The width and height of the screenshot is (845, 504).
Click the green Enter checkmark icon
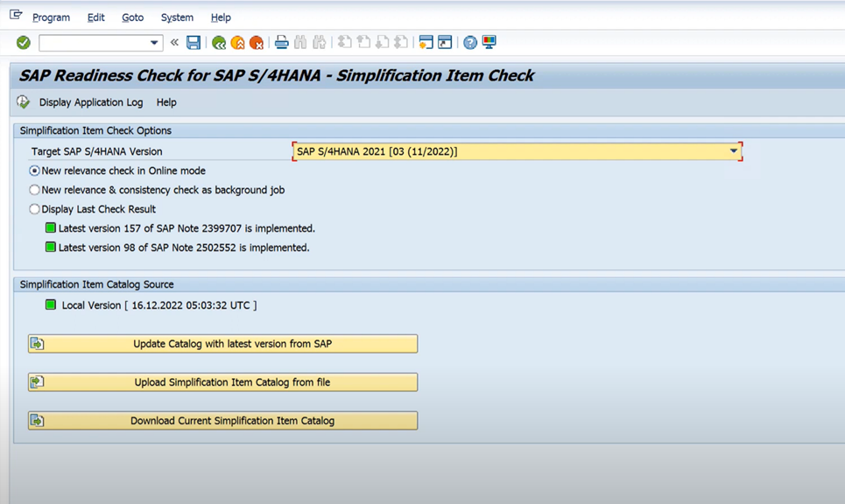[x=23, y=43]
